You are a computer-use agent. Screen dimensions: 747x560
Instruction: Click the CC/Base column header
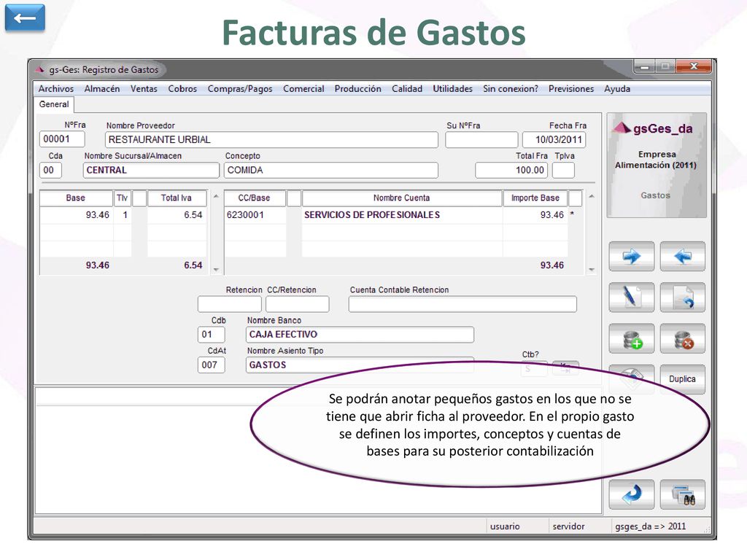255,198
